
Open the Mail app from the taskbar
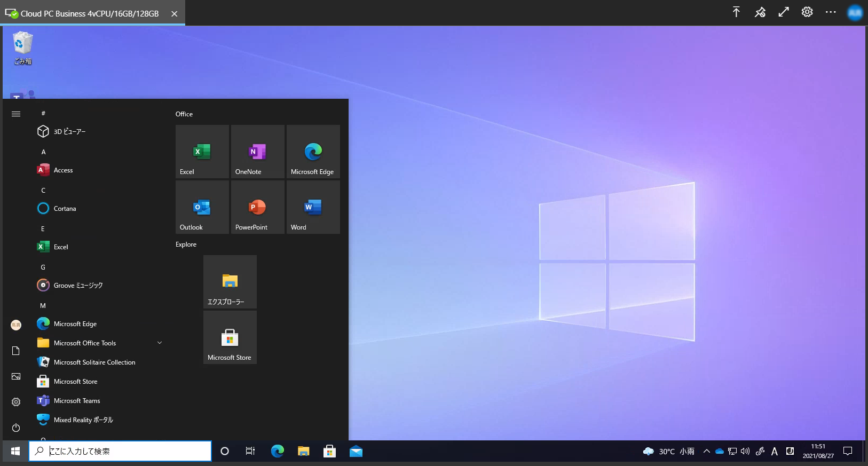tap(356, 451)
